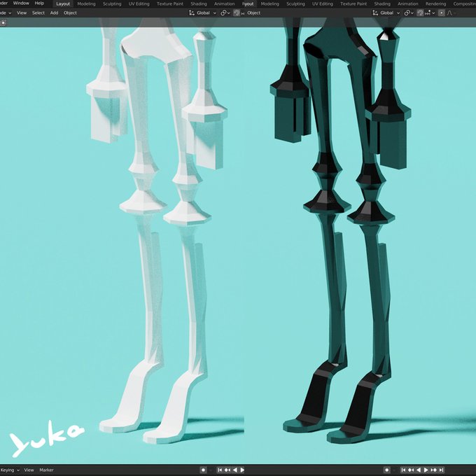
Task: Switch to Animation tab in dark-model window
Action: [x=408, y=4]
